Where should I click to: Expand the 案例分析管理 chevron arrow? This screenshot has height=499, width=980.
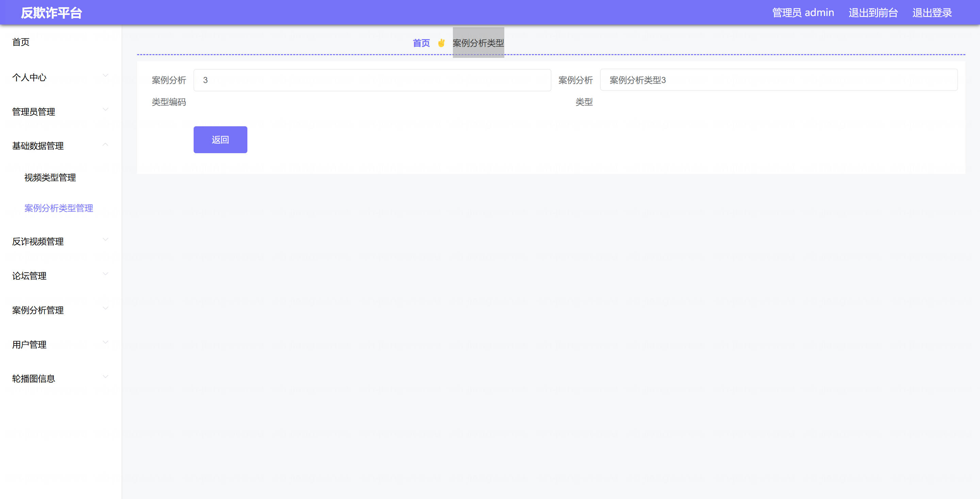coord(105,308)
